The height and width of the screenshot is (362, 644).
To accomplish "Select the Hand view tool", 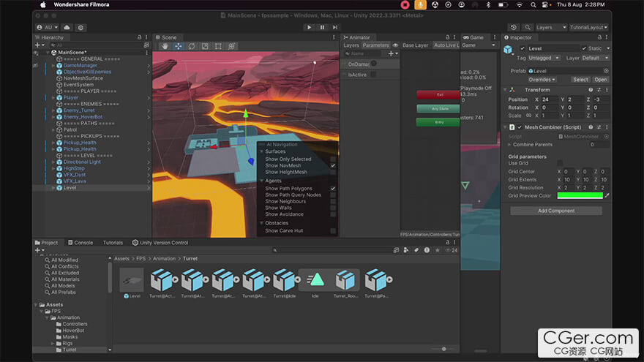I will tap(165, 46).
